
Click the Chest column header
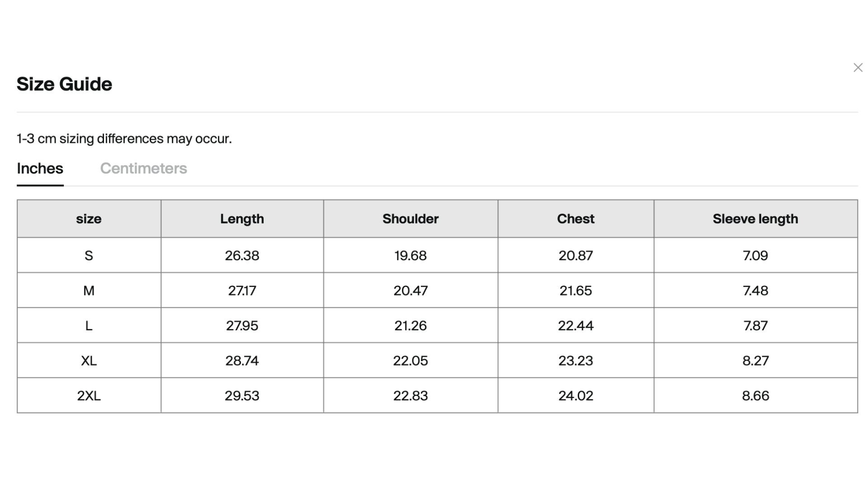(x=576, y=219)
